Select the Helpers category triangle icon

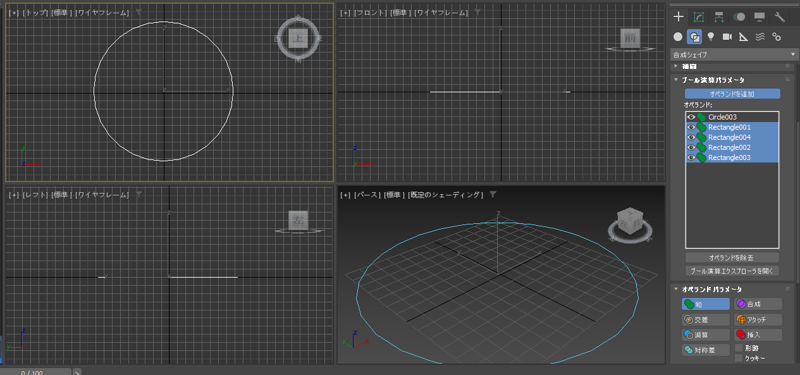click(x=743, y=37)
